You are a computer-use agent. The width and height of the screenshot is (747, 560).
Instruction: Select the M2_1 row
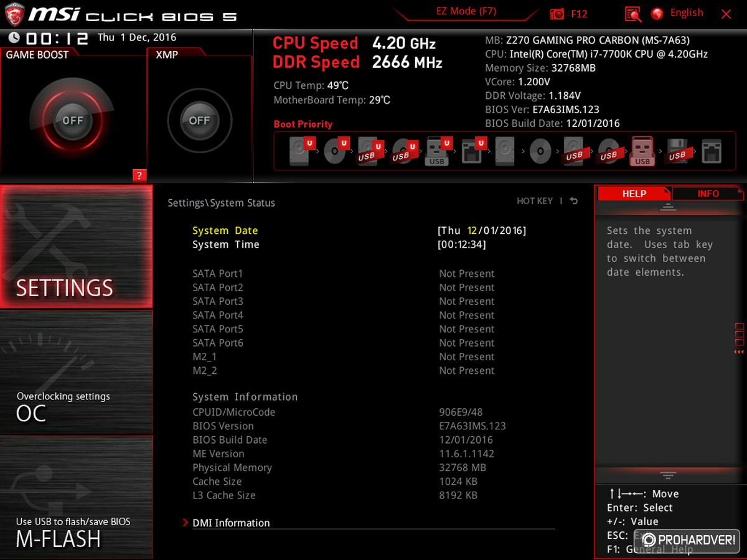tap(344, 357)
